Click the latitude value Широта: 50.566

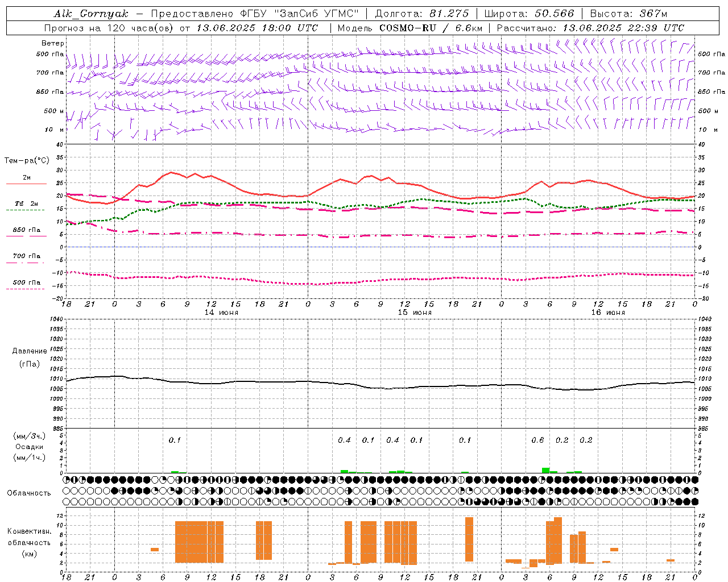[x=529, y=14]
